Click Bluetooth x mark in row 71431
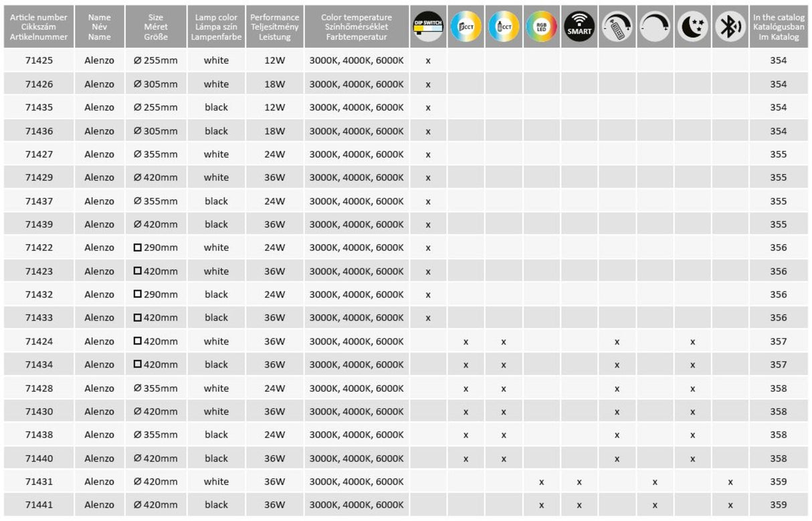This screenshot has height=521, width=812. point(730,482)
